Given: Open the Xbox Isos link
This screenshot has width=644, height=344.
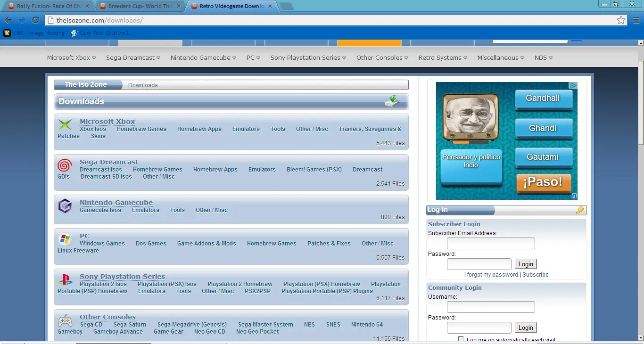Looking at the screenshot, I should [93, 129].
